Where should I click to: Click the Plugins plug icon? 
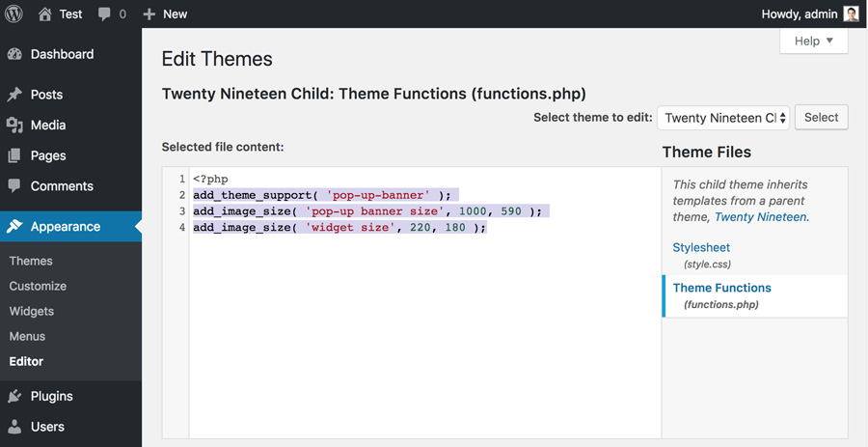14,396
